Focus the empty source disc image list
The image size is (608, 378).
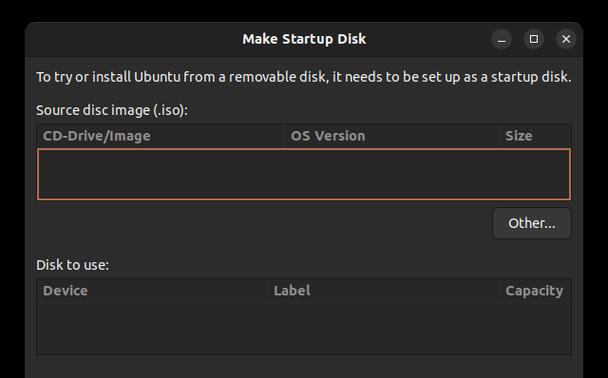pyautogui.click(x=304, y=174)
